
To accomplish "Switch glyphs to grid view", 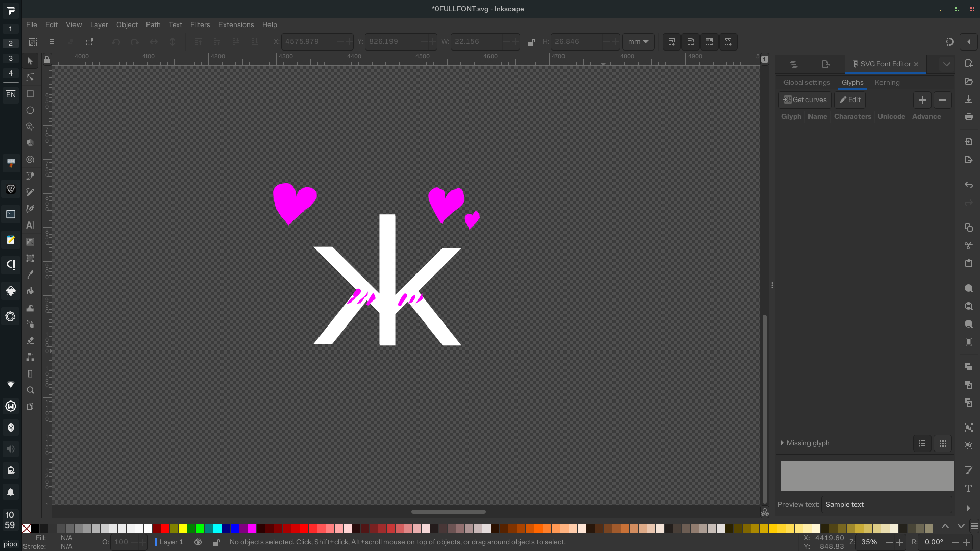I will pyautogui.click(x=943, y=443).
